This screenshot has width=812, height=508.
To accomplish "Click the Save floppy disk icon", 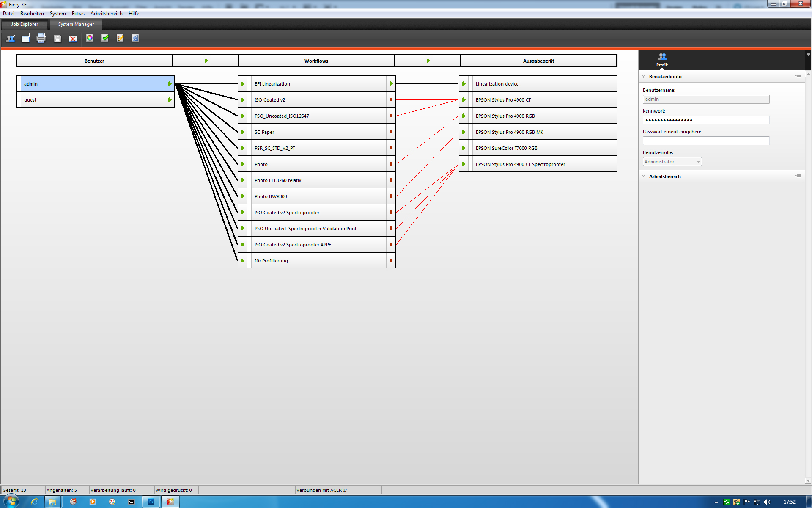I will click(58, 39).
